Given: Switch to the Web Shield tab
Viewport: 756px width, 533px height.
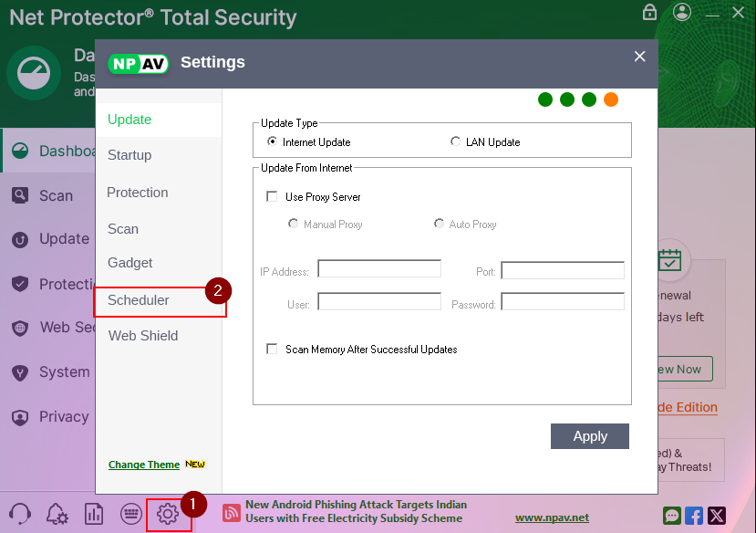Looking at the screenshot, I should click(143, 336).
